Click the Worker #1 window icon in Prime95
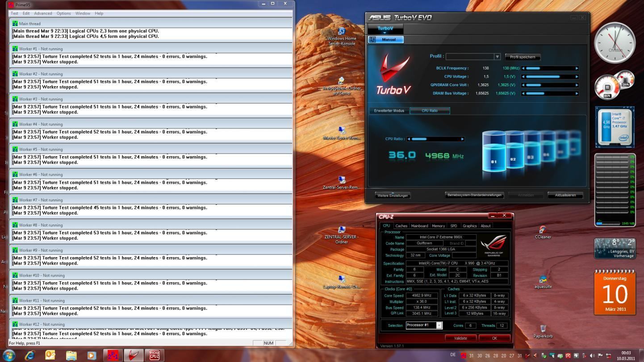Viewport: 644px width, 362px height. pos(15,49)
